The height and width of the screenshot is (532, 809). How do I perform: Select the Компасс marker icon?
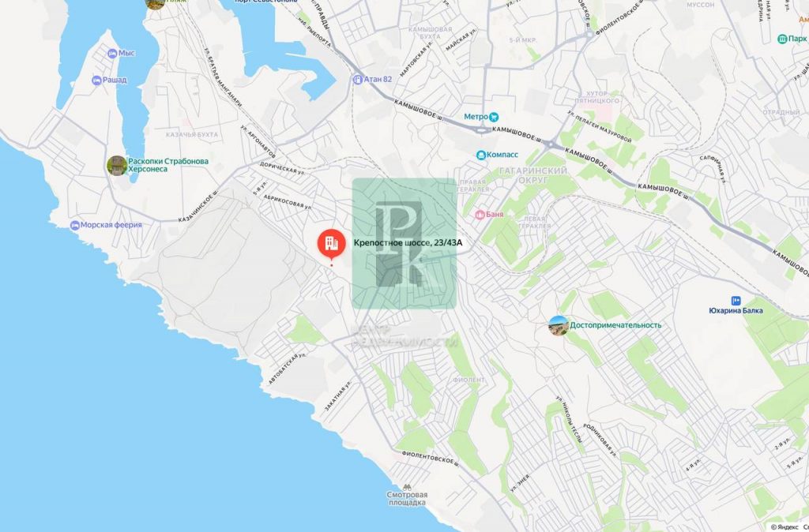(x=481, y=155)
